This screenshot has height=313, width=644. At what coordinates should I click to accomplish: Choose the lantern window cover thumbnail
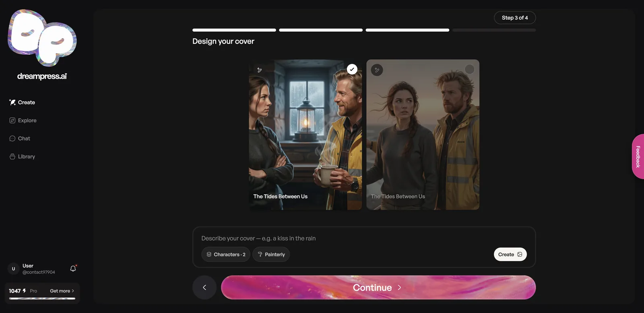click(305, 135)
